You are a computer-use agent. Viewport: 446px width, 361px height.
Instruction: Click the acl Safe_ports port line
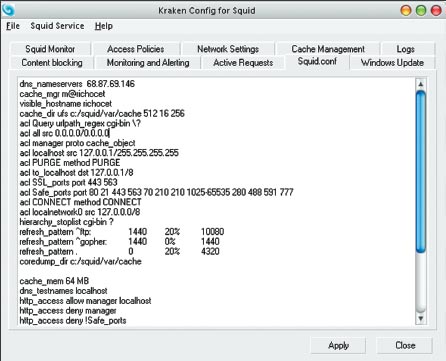pyautogui.click(x=156, y=192)
